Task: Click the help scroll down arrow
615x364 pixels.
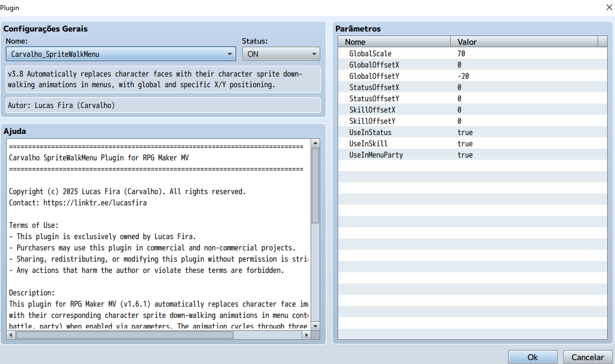Action: (x=315, y=326)
